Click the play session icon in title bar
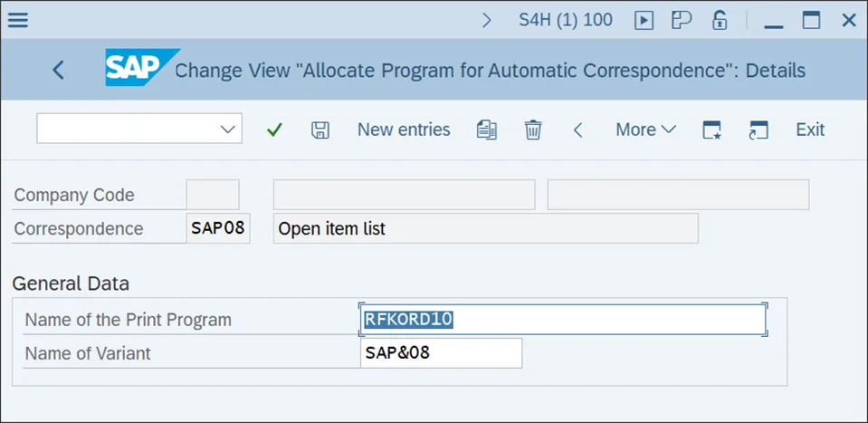Viewport: 868px width, 423px height. click(644, 20)
